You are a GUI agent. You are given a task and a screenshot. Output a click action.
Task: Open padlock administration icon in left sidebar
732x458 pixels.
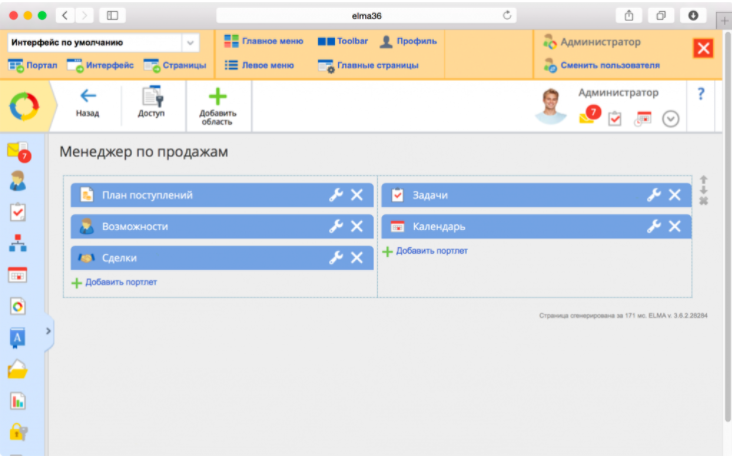point(18,432)
